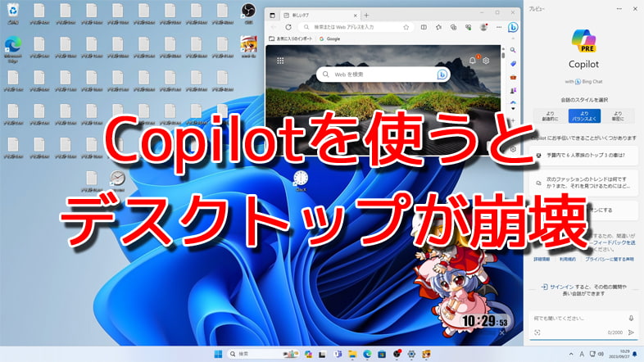Open Microsoft Store on taskbar
Screen dimensions: 644x362
click(382, 354)
